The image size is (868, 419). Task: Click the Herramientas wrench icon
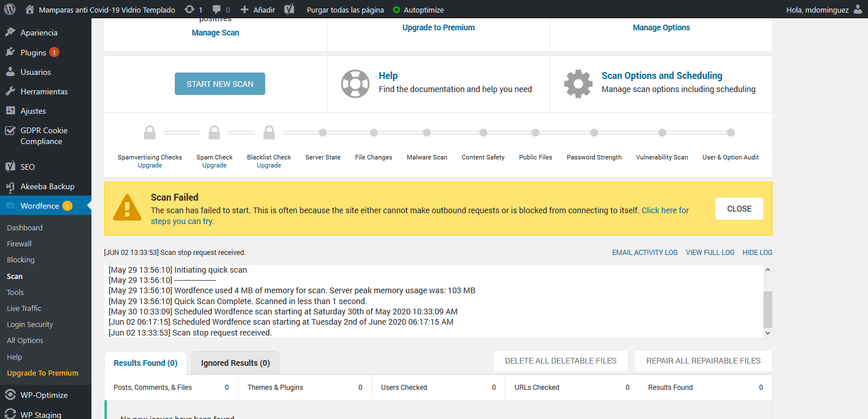point(10,91)
